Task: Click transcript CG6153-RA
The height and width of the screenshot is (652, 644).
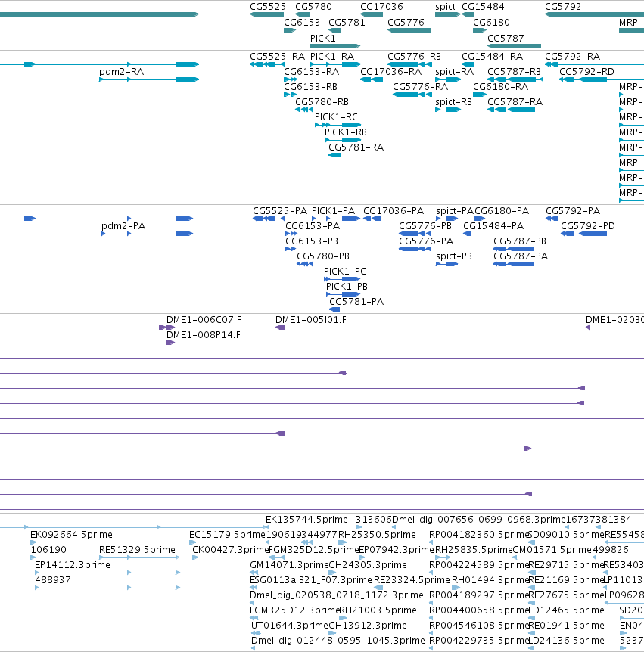Action: [x=311, y=72]
